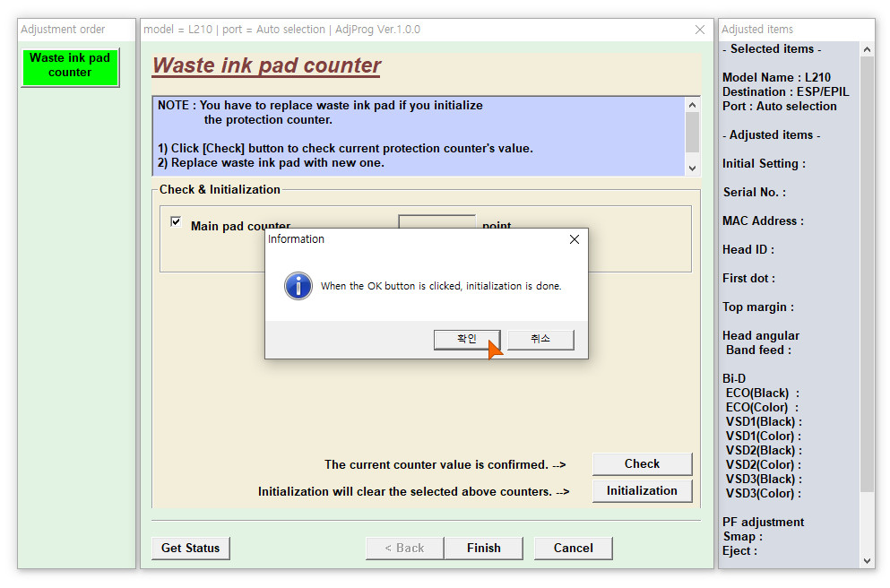Click the 'Adjustment order' panel title
Image resolution: width=890 pixels, height=588 pixels.
(x=63, y=30)
